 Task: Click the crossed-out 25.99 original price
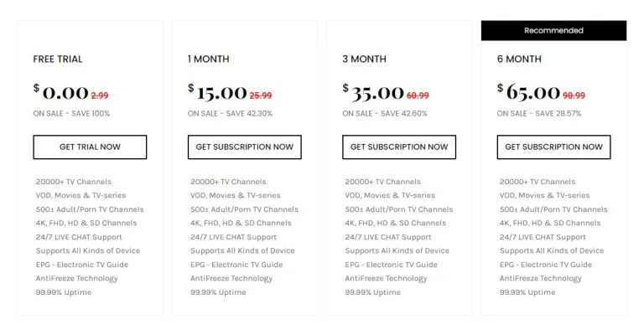point(261,95)
